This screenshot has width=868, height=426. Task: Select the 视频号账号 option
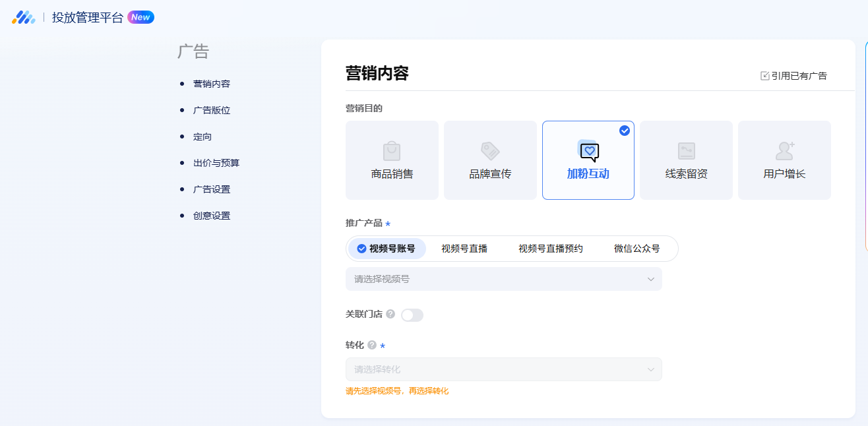tap(387, 249)
